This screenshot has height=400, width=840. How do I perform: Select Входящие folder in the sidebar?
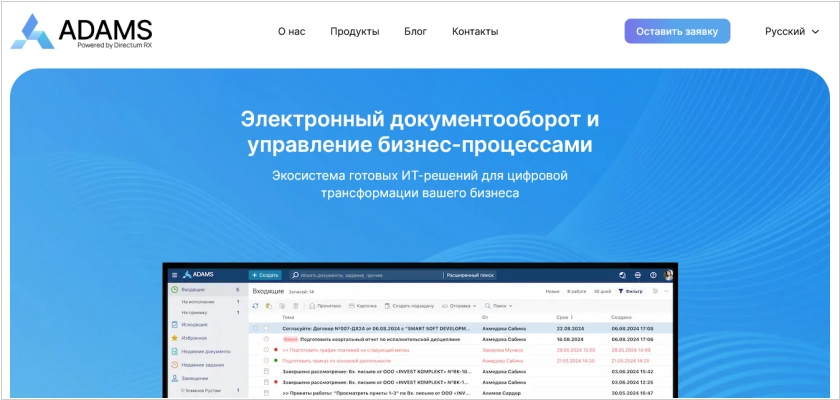(192, 290)
